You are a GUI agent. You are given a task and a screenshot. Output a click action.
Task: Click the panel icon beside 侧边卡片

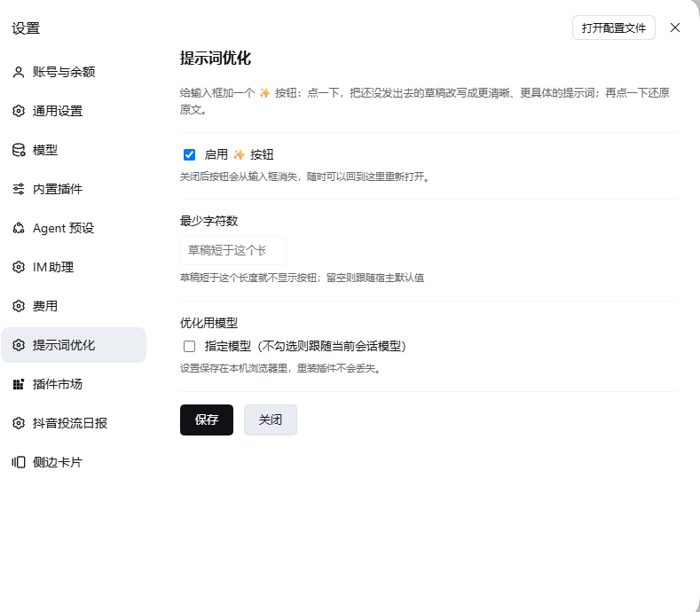[19, 462]
